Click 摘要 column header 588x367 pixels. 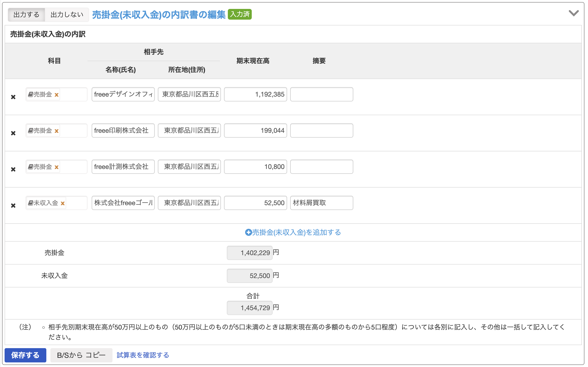pyautogui.click(x=319, y=61)
